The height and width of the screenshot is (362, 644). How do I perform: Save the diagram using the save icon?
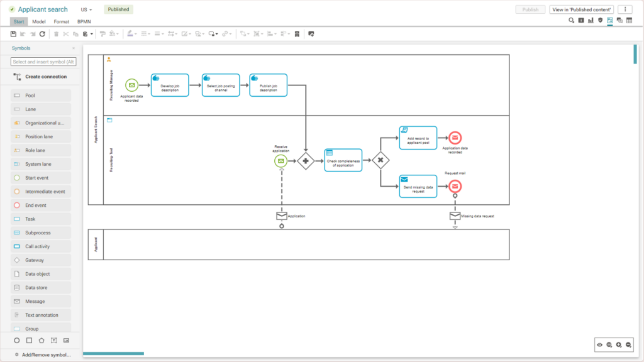tap(13, 33)
